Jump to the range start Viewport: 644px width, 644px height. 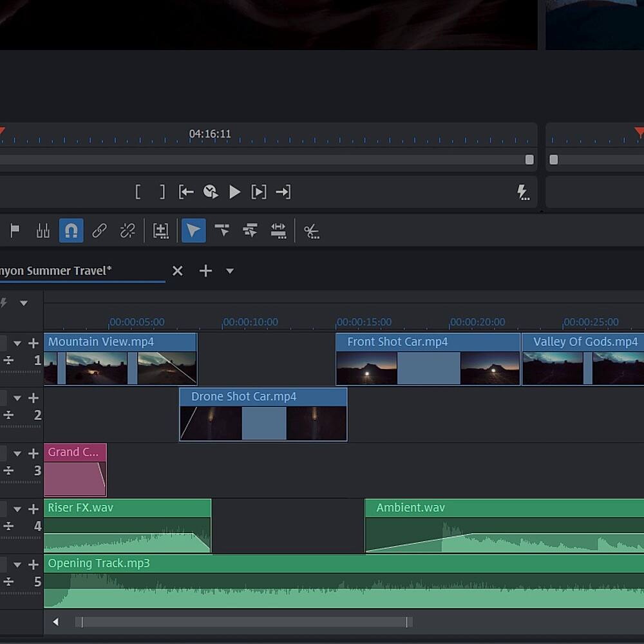coord(186,192)
